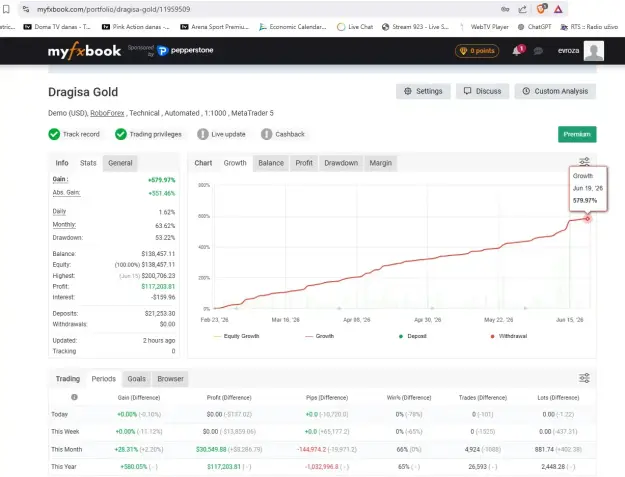Click the user avatar picture
This screenshot has height=477, width=625.
point(594,51)
